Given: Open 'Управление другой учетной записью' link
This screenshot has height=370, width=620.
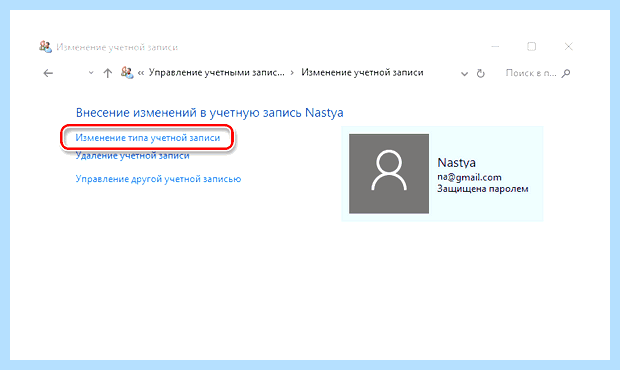Looking at the screenshot, I should (158, 179).
